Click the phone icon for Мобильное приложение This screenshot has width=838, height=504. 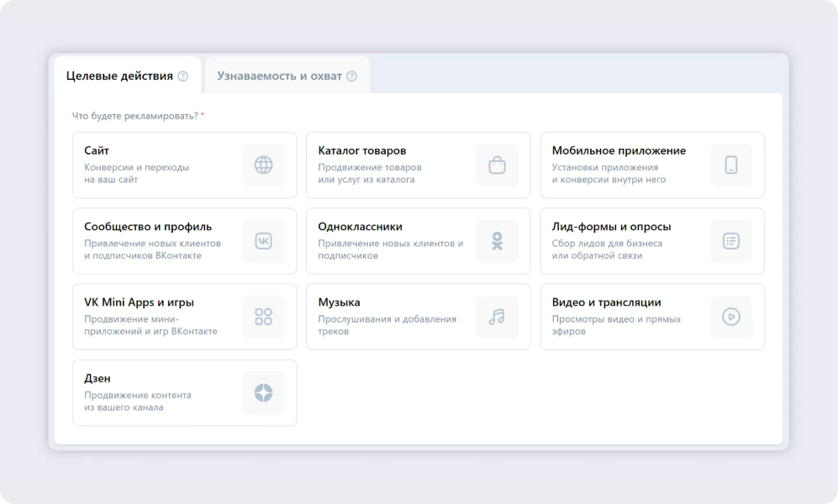(731, 165)
